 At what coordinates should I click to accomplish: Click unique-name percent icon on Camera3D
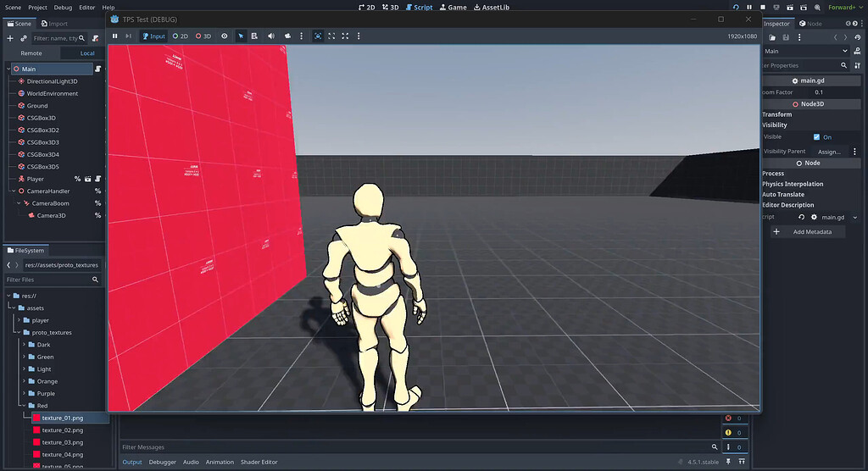point(98,215)
